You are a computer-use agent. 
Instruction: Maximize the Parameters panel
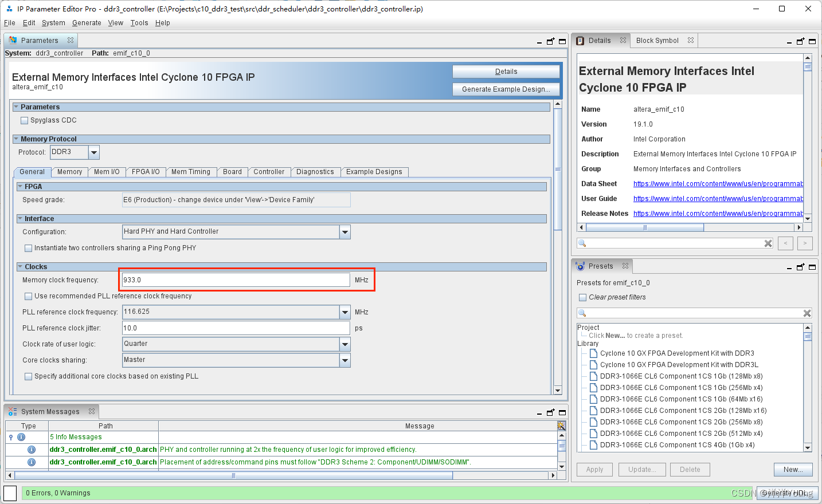562,41
